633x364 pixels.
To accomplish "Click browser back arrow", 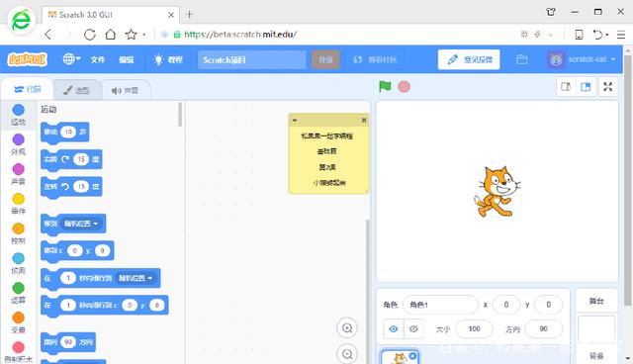I will [48, 35].
